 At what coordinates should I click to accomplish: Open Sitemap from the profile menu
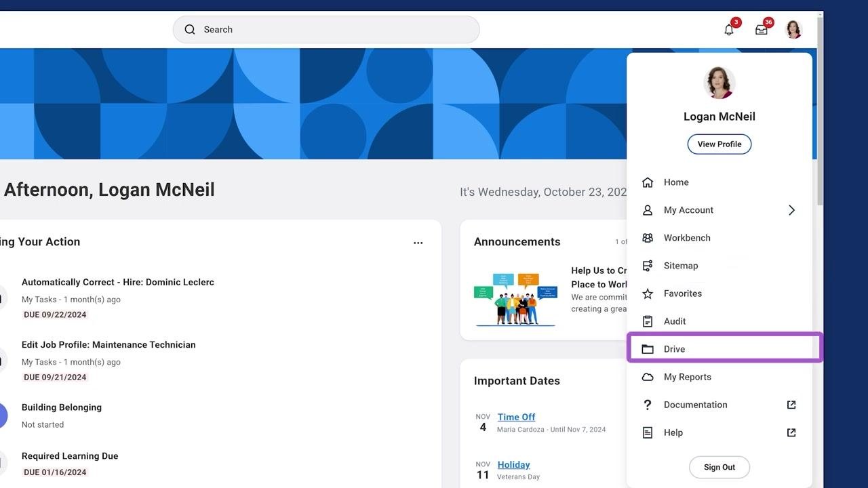[x=719, y=266]
